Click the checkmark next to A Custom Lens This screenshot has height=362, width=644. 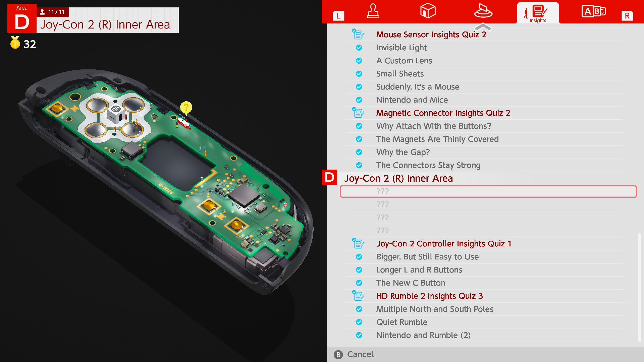pos(359,61)
